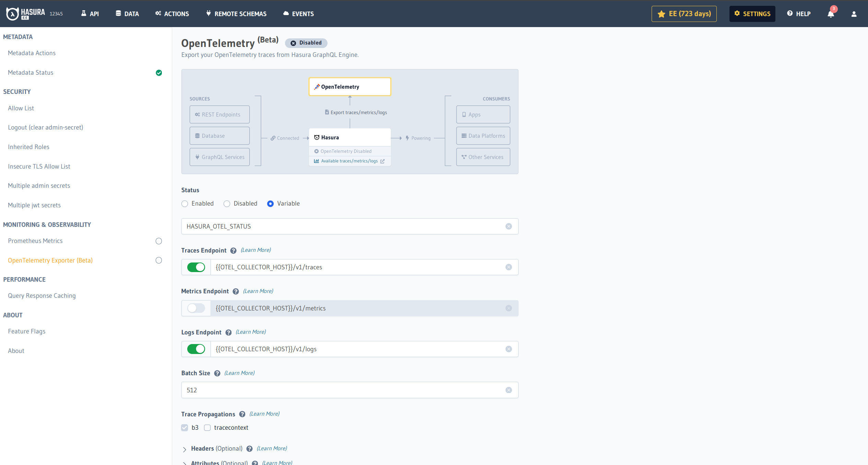Click the Data Platforms icon in consumers
868x465 pixels.
coord(464,136)
